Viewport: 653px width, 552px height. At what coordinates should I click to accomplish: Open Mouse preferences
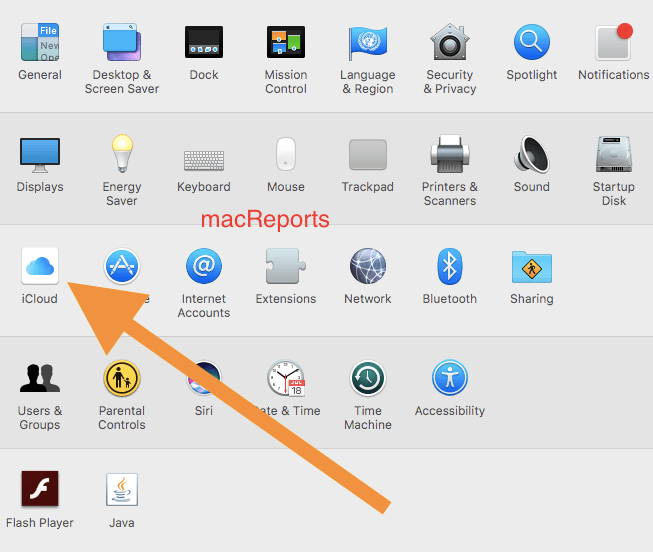click(286, 154)
